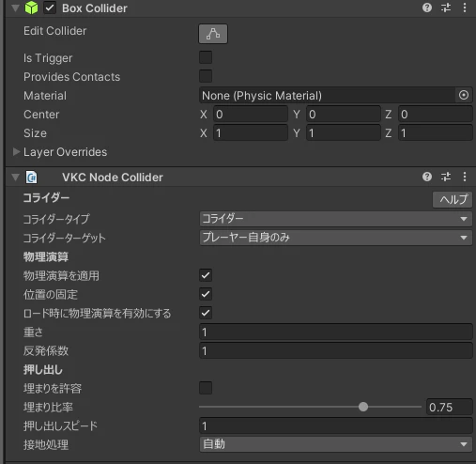Click the 重さ input field
This screenshot has width=476, height=464.
[336, 332]
